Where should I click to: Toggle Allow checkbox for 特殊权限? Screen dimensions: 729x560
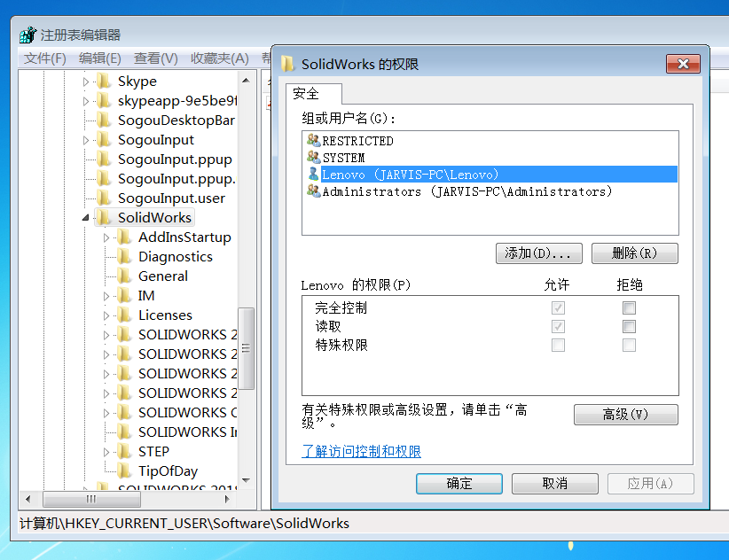click(558, 345)
